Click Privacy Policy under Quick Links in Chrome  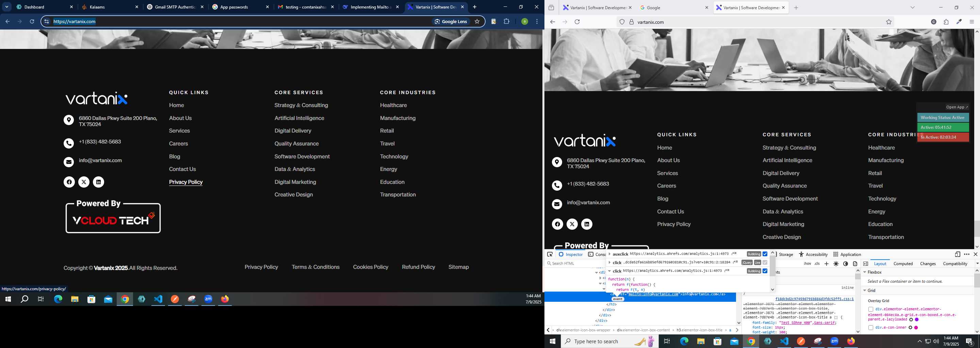[x=186, y=182]
